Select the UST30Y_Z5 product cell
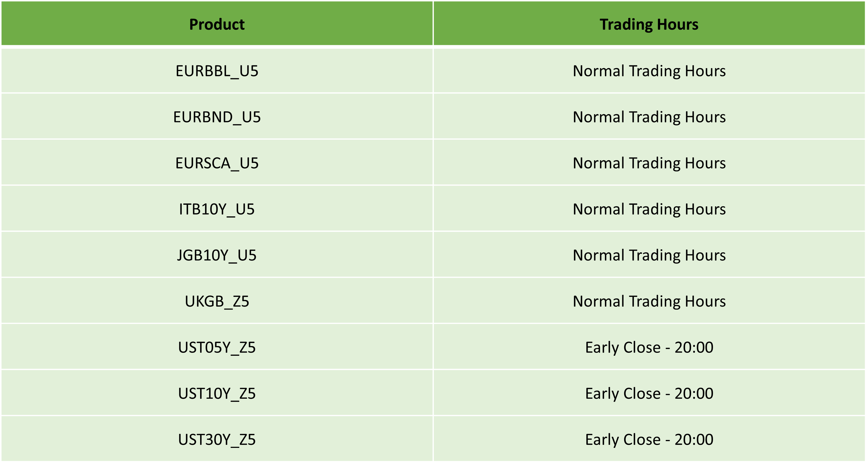This screenshot has width=868, height=463. (x=217, y=439)
